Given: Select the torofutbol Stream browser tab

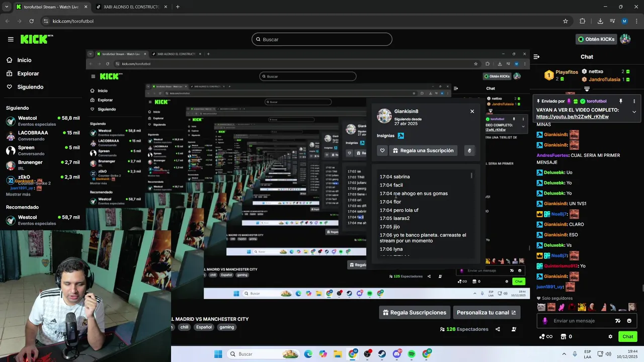Looking at the screenshot, I should click(50, 7).
